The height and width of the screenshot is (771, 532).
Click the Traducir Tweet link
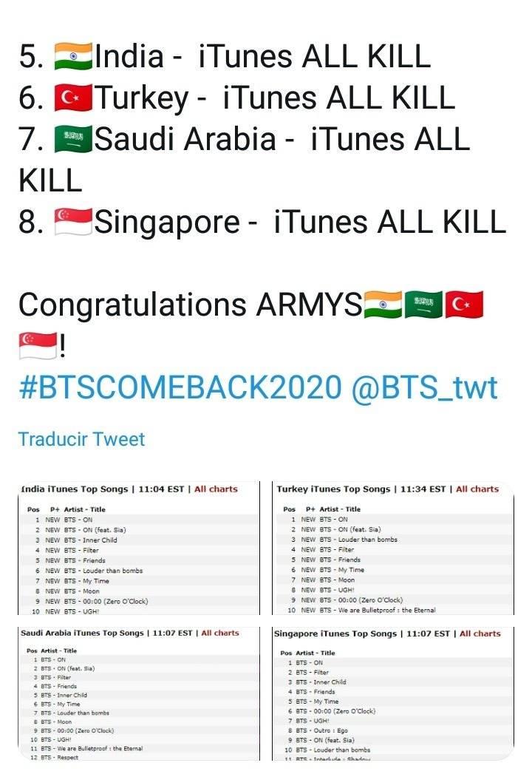pos(81,439)
